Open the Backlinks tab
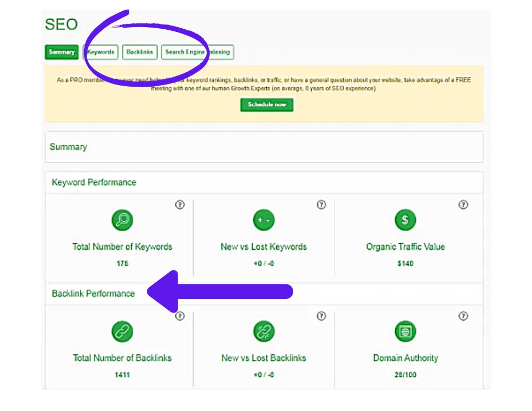The height and width of the screenshot is (411, 532). coord(140,52)
